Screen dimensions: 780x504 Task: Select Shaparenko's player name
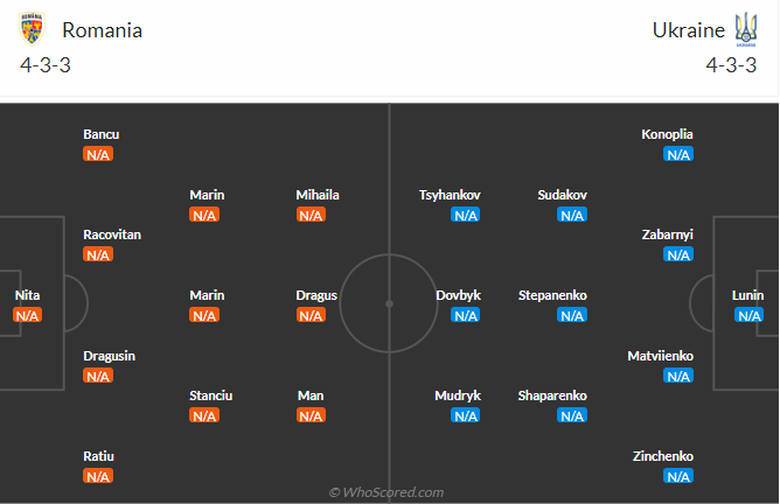click(552, 396)
